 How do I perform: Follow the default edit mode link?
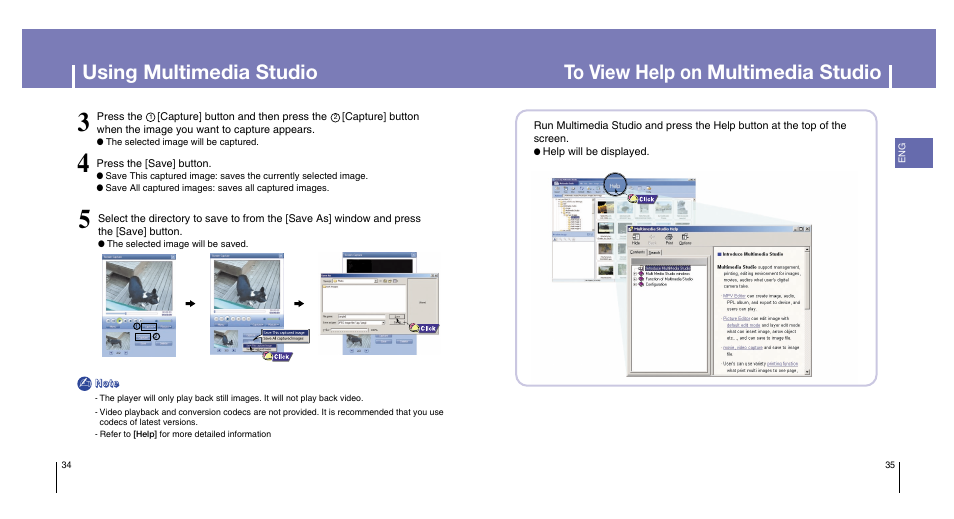[743, 325]
